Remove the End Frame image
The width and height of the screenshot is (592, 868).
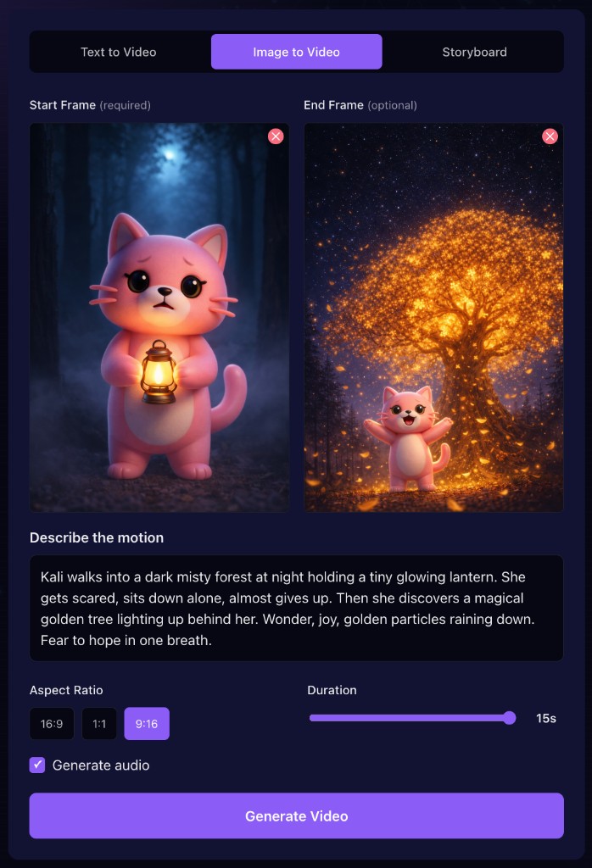pos(550,136)
